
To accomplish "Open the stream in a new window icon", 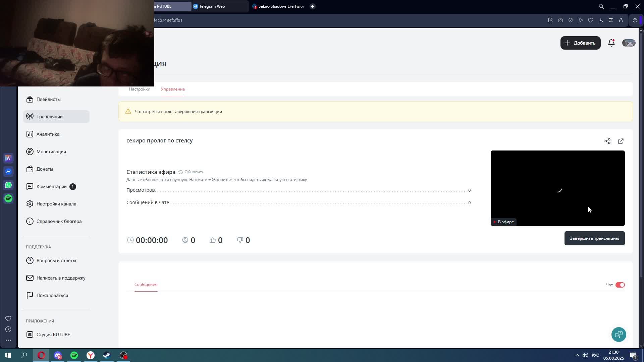I will pyautogui.click(x=621, y=141).
